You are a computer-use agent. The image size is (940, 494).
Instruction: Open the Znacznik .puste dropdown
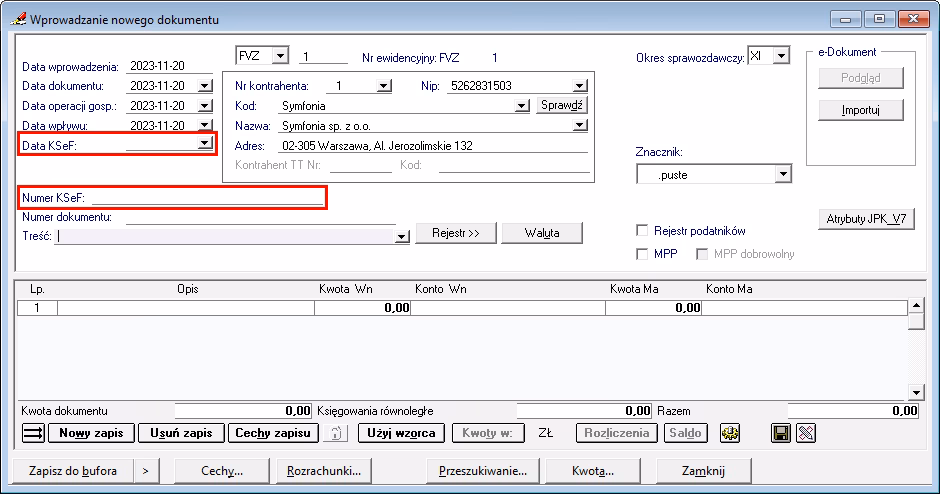pyautogui.click(x=783, y=174)
